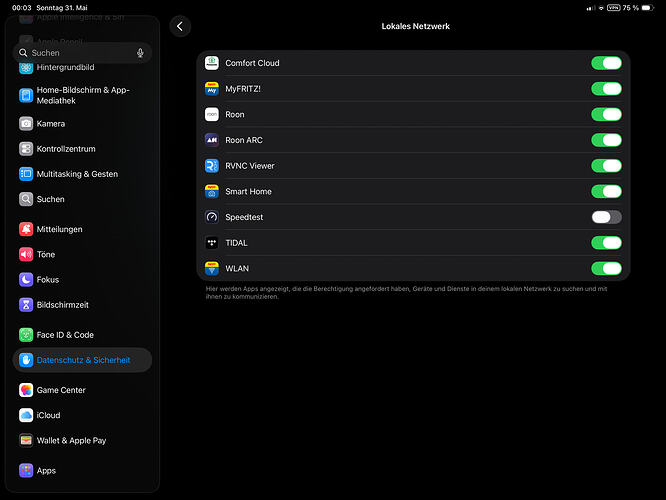
Task: Open iCloud settings label
Action: point(48,415)
